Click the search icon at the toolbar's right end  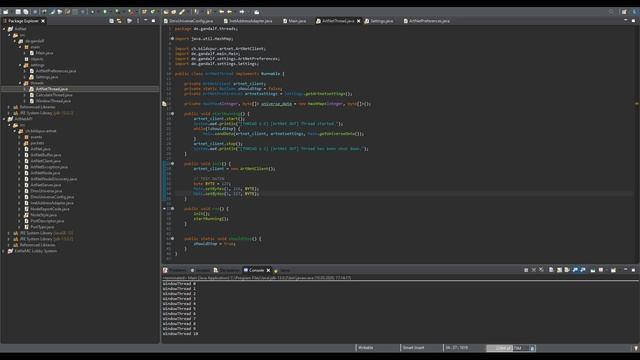[x=611, y=12]
